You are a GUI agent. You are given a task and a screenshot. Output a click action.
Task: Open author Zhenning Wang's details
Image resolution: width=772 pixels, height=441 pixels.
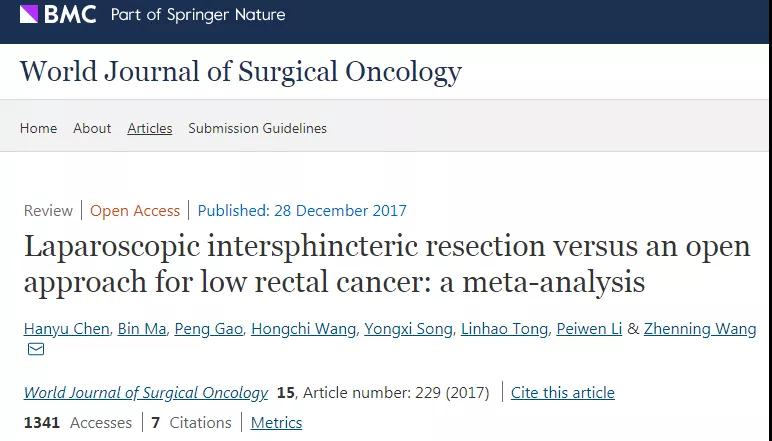[700, 328]
